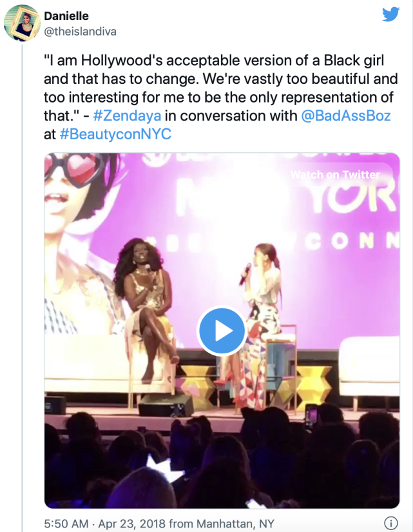Click the tweet info icon
Viewport: 413px width, 532px height.
[390, 522]
